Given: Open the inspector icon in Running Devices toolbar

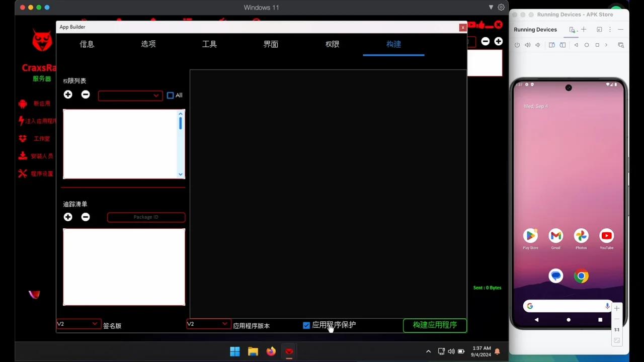Looking at the screenshot, I should [621, 45].
